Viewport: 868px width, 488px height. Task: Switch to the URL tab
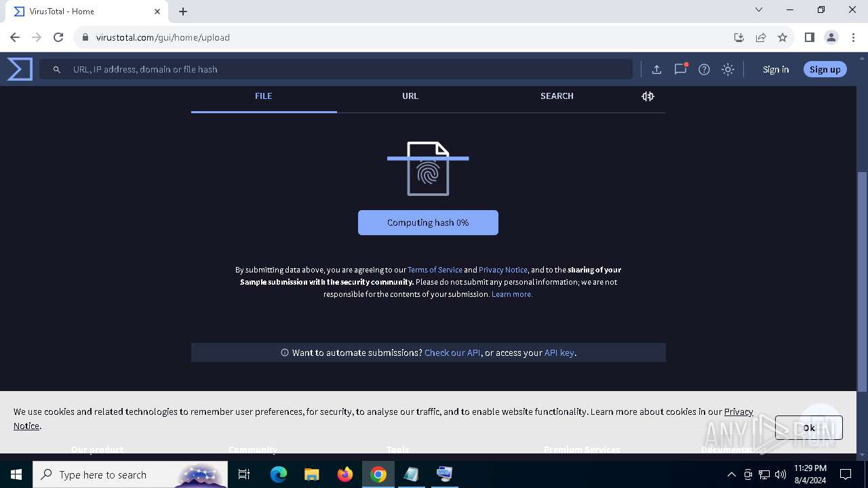tap(410, 96)
